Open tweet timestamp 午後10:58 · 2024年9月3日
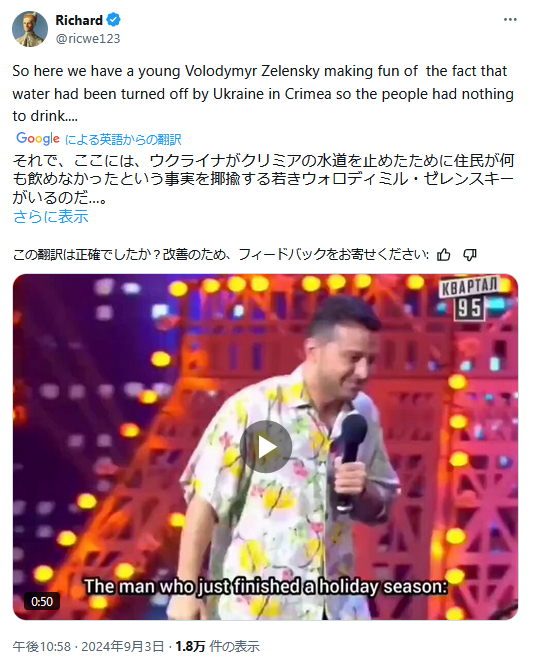Screen dimensions: 533x660 88,646
